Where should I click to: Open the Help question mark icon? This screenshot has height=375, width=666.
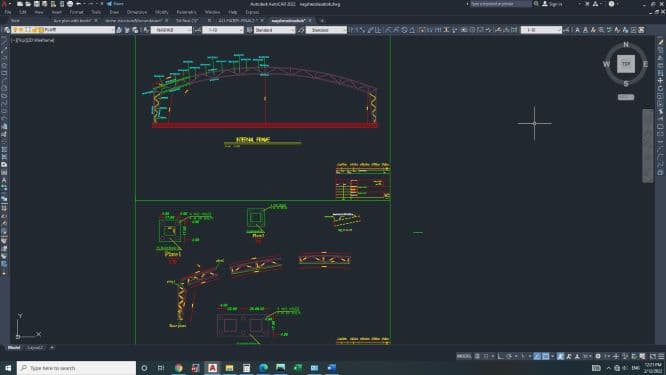click(x=611, y=4)
